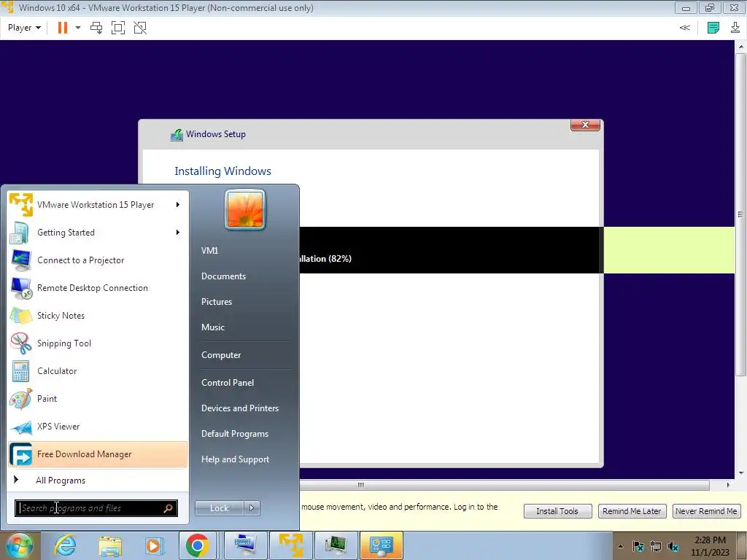Pause the virtual machine with the orange icon
This screenshot has width=747, height=560.
tap(63, 28)
